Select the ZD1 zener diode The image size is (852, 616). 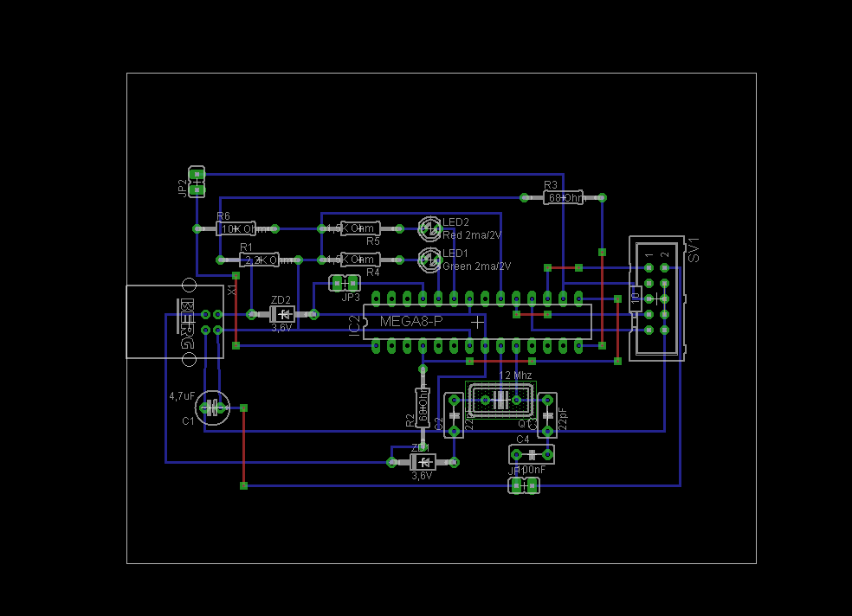[423, 462]
